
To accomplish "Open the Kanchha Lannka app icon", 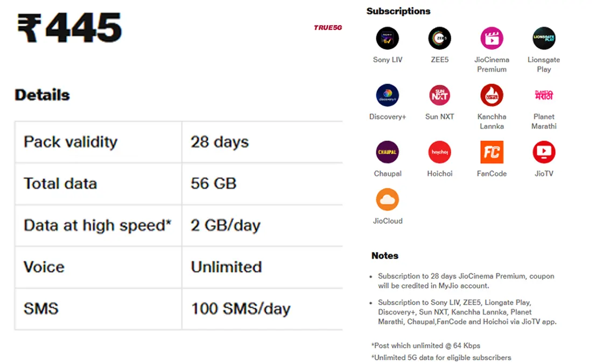I will point(492,95).
